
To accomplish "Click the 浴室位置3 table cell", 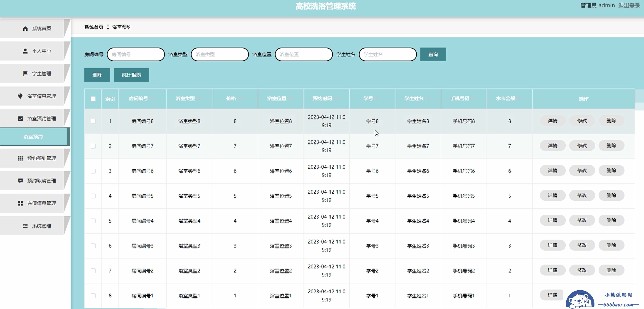I will click(x=281, y=246).
